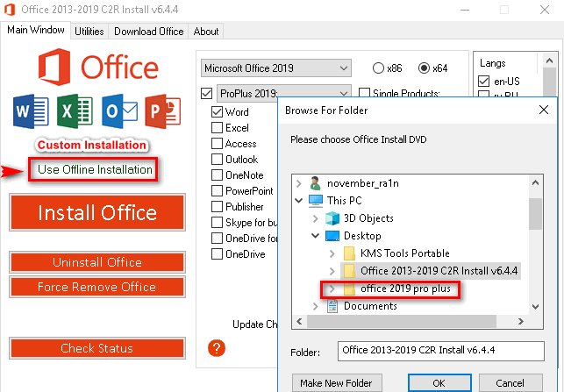Select the x86 architecture radio button
Image resolution: width=564 pixels, height=392 pixels.
click(x=378, y=68)
